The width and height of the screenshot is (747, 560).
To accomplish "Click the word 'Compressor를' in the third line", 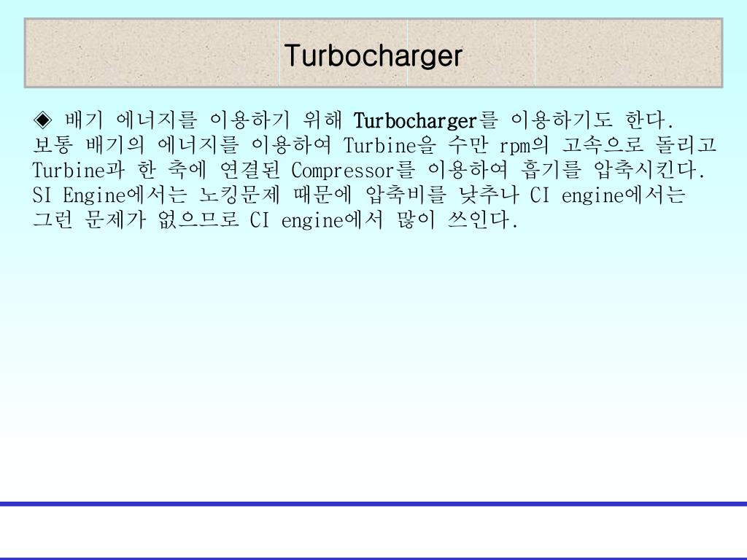I will click(353, 170).
